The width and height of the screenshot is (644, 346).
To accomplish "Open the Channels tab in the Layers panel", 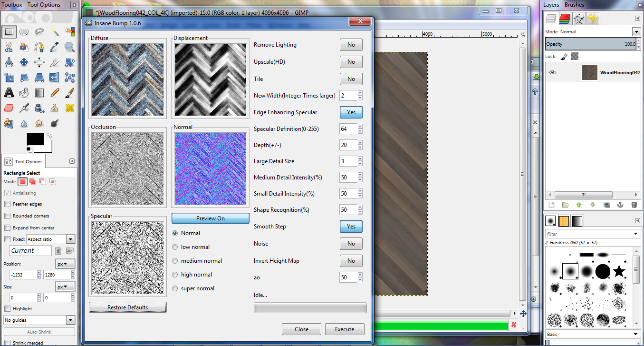I will point(565,18).
